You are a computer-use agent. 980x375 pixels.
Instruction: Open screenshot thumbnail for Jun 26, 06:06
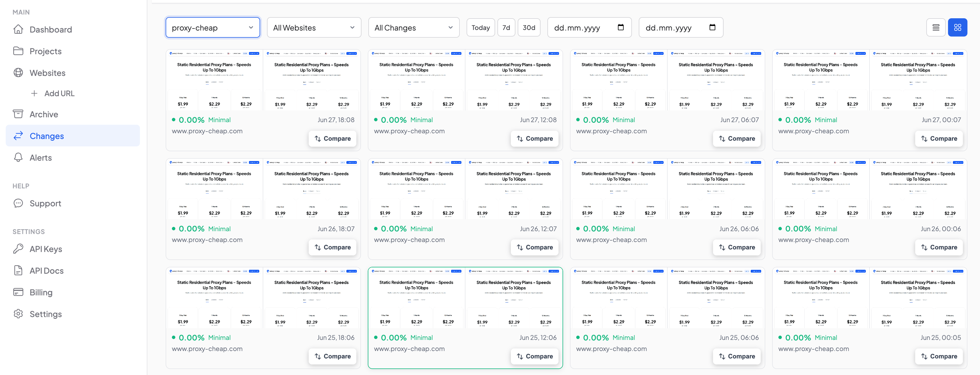[x=667, y=189]
